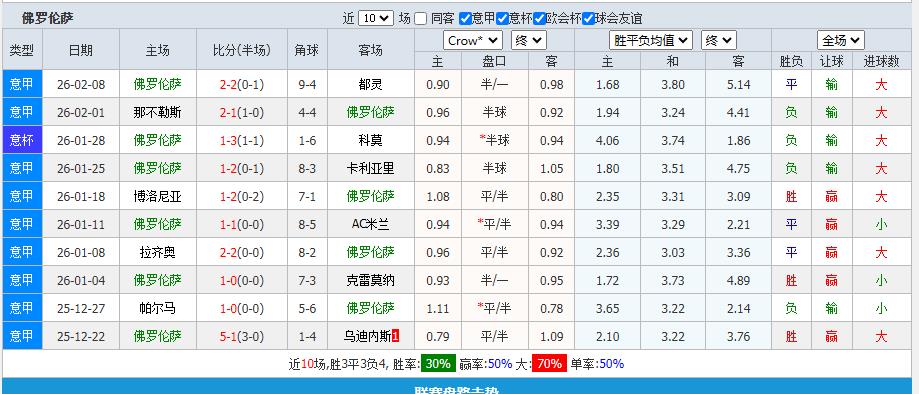
Task: Uncheck the 欧会杯 filter checkbox
Action: coord(540,18)
